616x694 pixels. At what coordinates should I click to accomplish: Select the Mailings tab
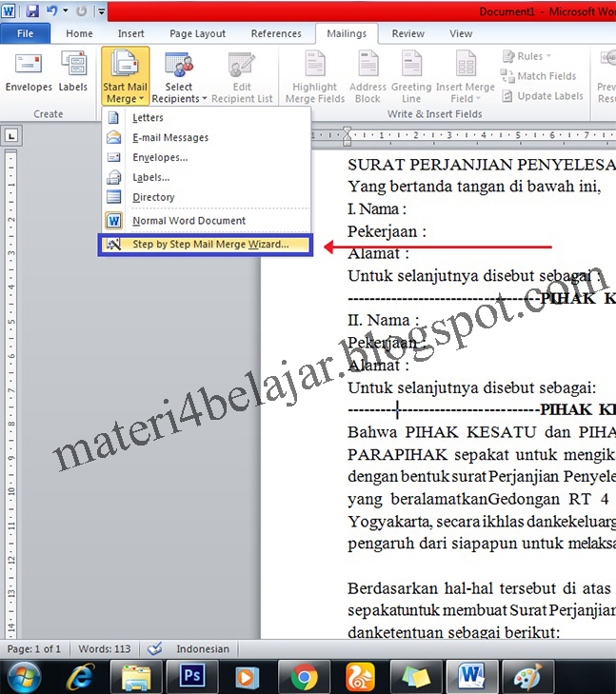coord(347,33)
